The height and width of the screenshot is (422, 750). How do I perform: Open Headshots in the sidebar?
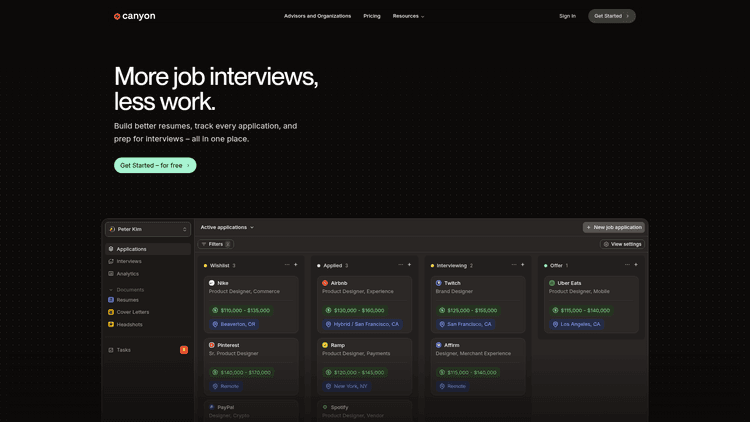coord(148,324)
